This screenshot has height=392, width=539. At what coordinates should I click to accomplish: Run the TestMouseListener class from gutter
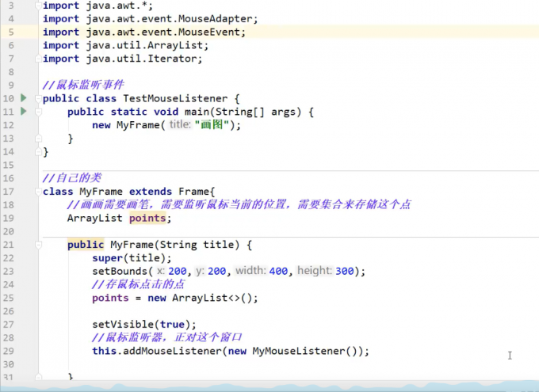click(x=24, y=98)
